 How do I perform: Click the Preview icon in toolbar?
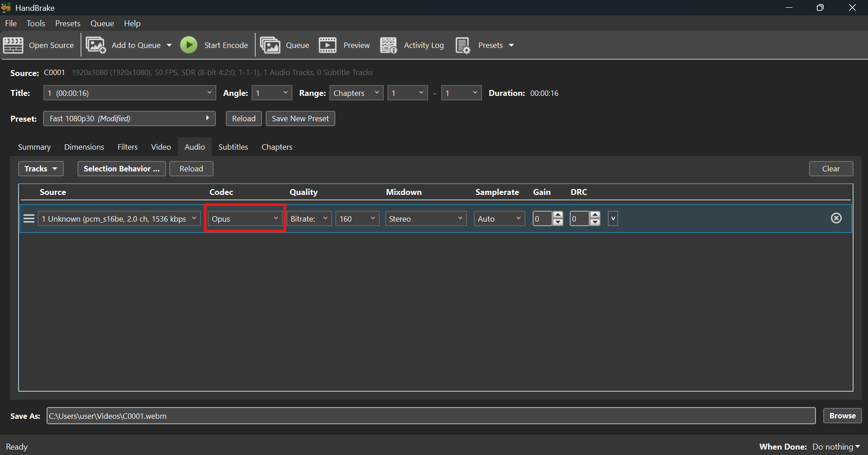(328, 45)
